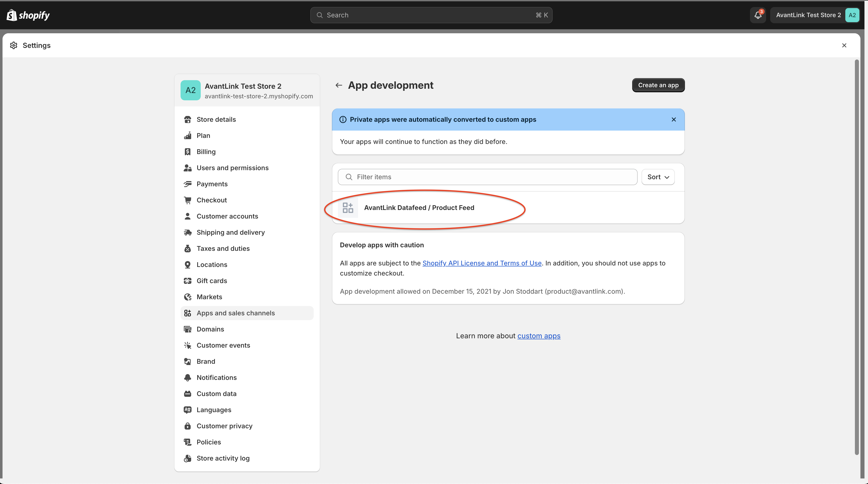Screen dimensions: 868x484
Task: Click the top Search bar
Action: 431,15
